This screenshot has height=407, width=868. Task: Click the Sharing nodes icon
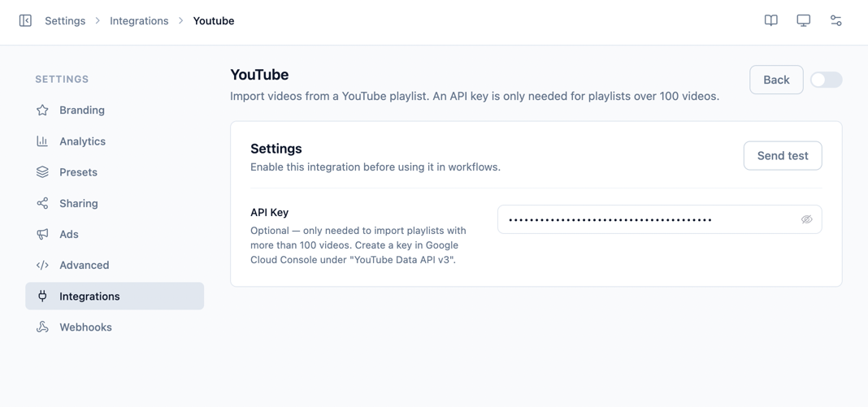pos(42,203)
